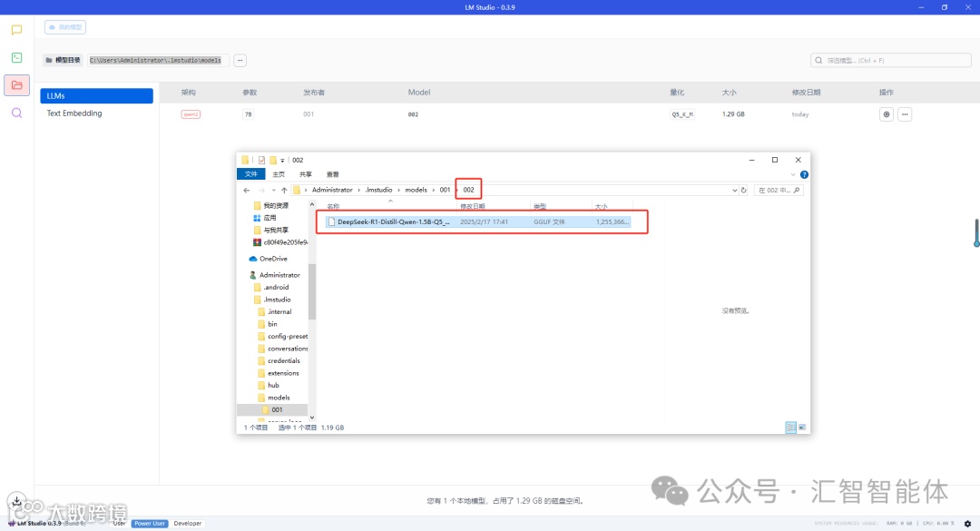Expand the address bar history dropdown
Viewport: 980px width, 531px height.
(734, 190)
